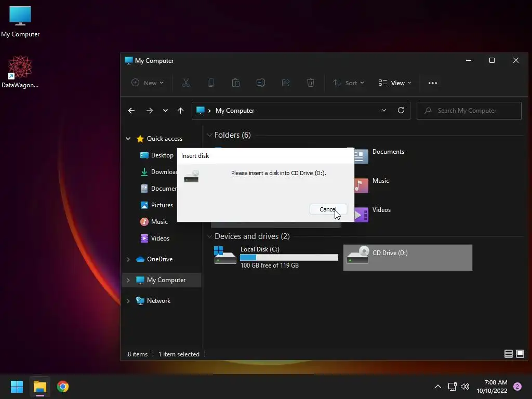The width and height of the screenshot is (532, 399).
Task: Click "100 GB free of 119 GB" text
Action: click(270, 265)
